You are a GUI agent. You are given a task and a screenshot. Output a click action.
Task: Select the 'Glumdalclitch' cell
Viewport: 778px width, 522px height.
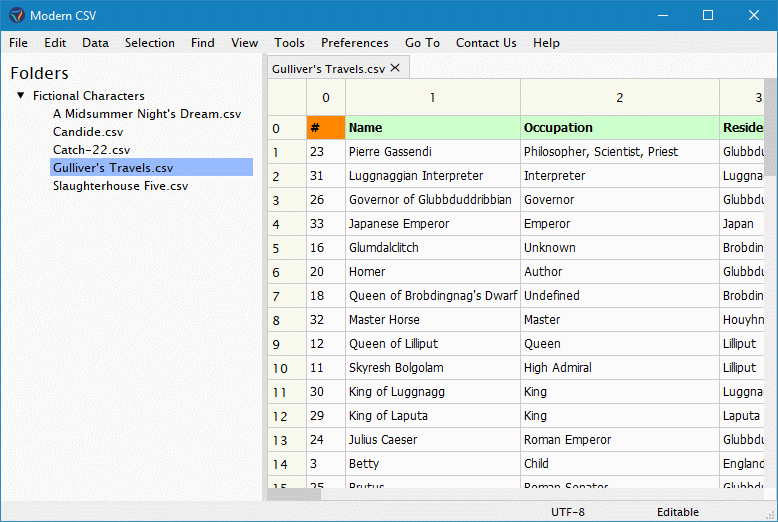coord(433,248)
